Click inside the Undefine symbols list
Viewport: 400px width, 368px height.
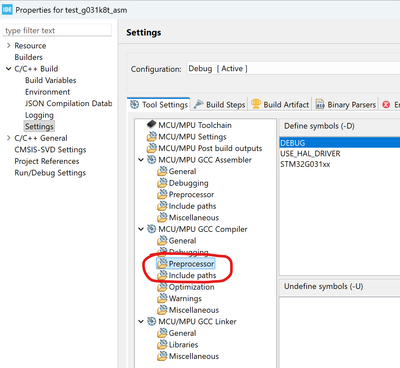tap(340, 332)
